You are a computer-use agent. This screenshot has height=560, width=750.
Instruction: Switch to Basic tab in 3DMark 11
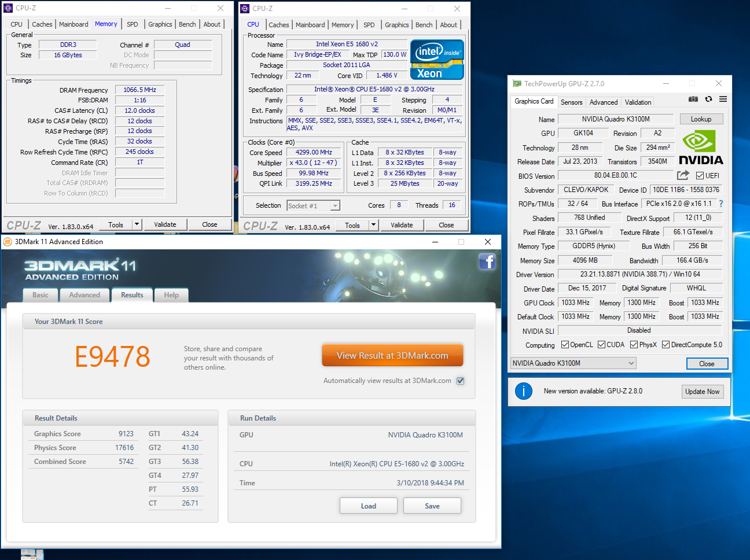click(x=41, y=295)
